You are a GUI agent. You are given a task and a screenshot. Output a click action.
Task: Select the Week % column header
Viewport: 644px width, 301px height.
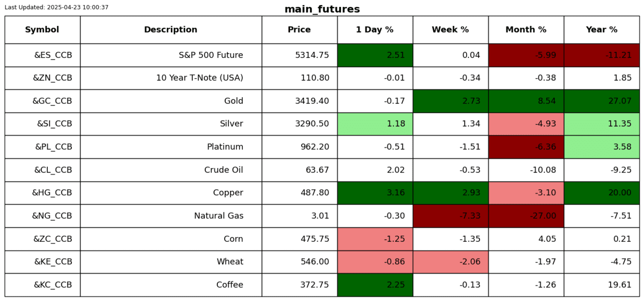pos(450,30)
